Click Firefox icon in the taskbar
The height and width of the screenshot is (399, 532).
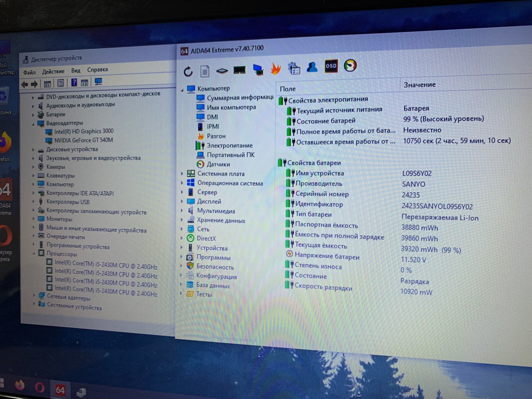tap(20, 385)
